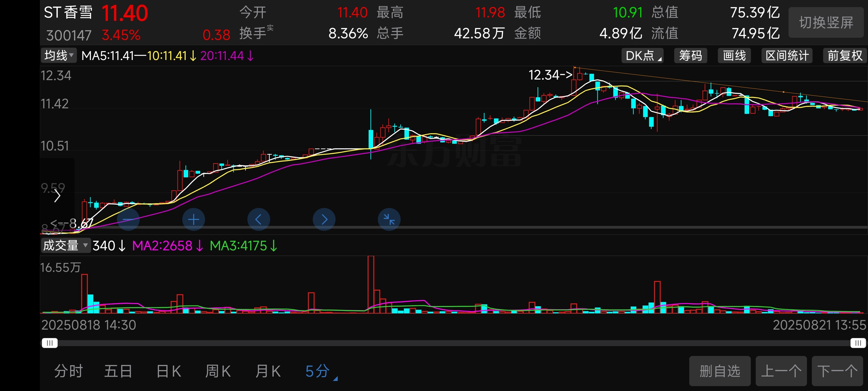Image resolution: width=868 pixels, height=391 pixels.
Task: Tap the start date 20250818 14:30
Action: pos(89,325)
